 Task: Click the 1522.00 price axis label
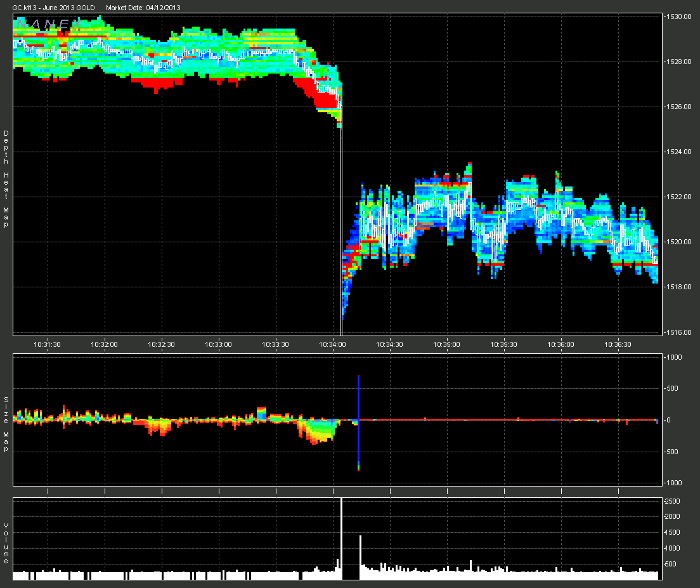tap(678, 197)
